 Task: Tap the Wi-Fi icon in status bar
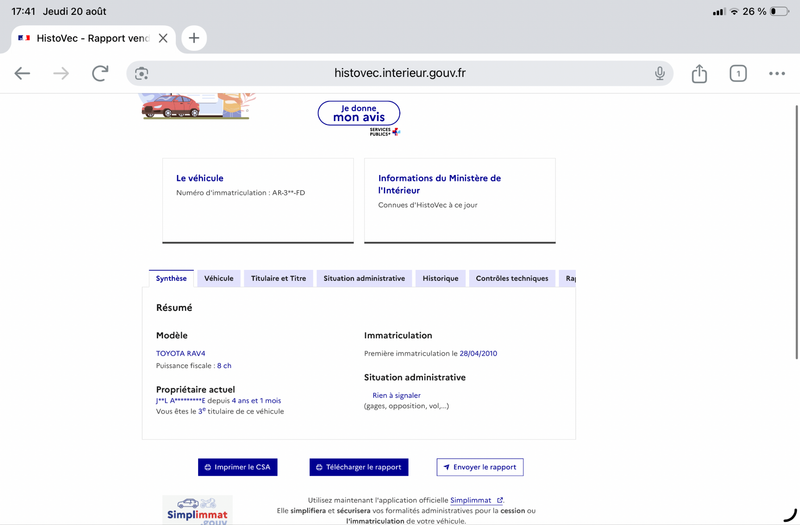pyautogui.click(x=734, y=11)
